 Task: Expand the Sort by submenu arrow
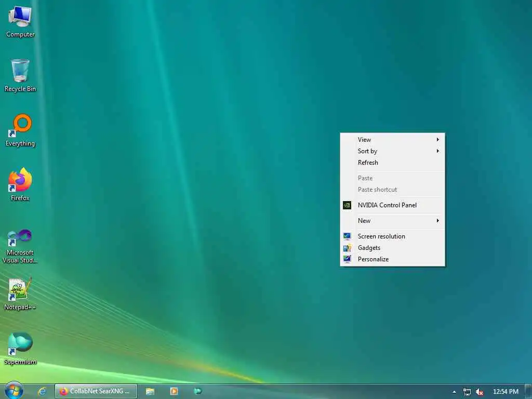click(437, 151)
